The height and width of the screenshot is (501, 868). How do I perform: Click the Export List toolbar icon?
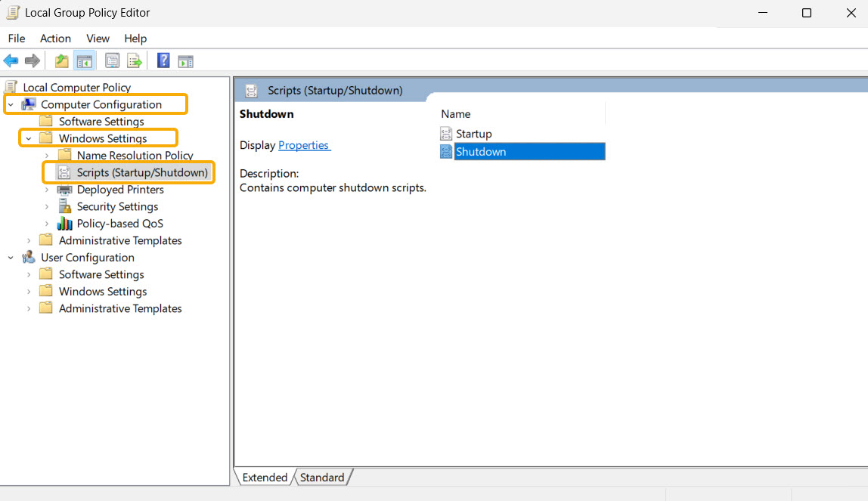[135, 60]
